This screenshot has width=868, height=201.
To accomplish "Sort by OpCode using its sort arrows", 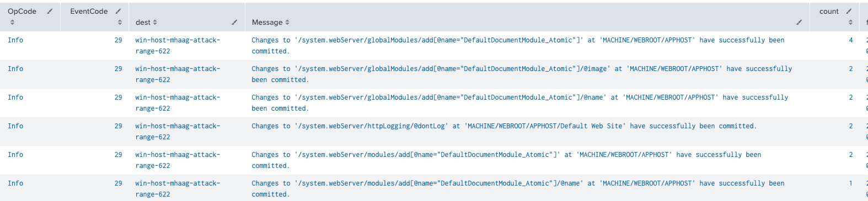I will coord(12,22).
